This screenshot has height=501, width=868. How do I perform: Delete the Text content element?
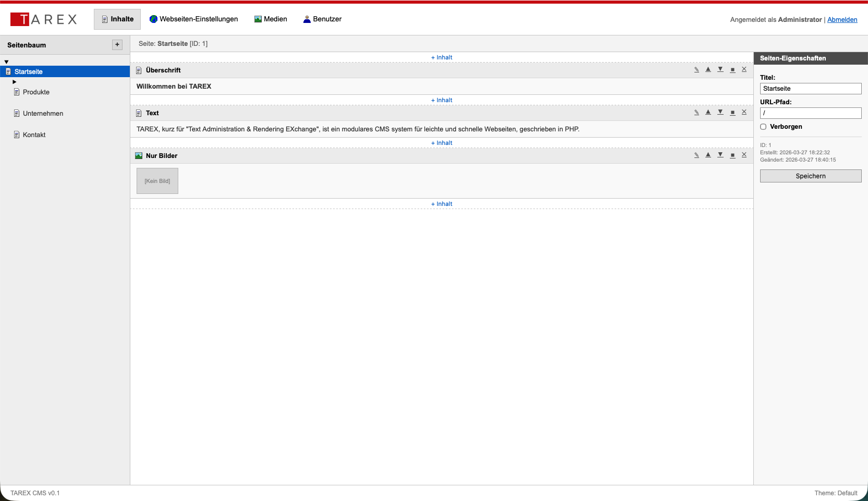(744, 113)
